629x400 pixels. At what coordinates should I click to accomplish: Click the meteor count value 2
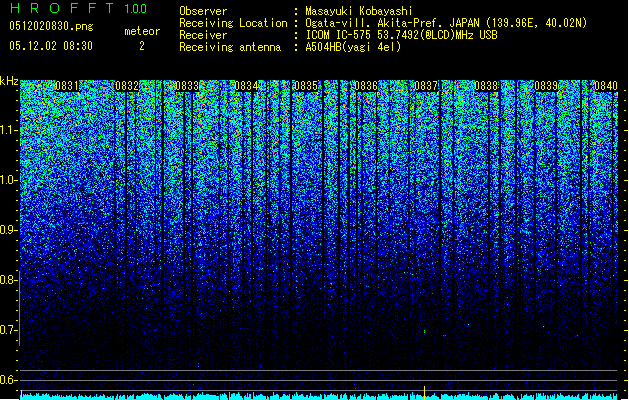tap(142, 46)
